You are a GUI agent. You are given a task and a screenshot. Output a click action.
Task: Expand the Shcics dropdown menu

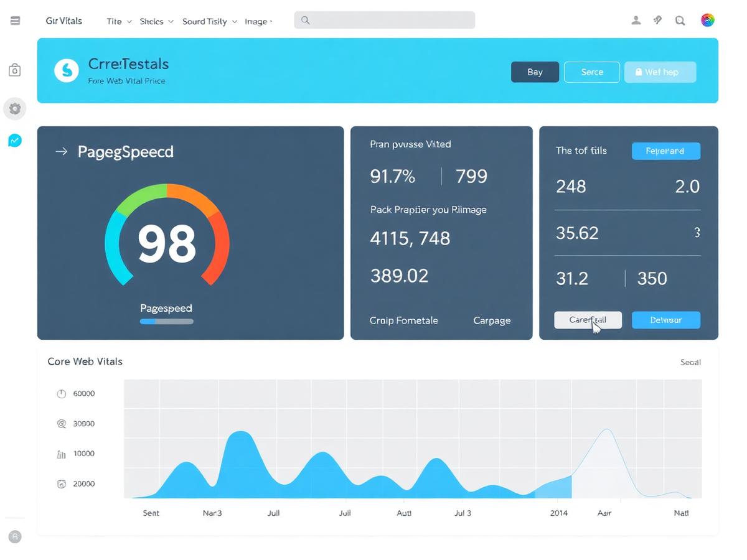156,21
